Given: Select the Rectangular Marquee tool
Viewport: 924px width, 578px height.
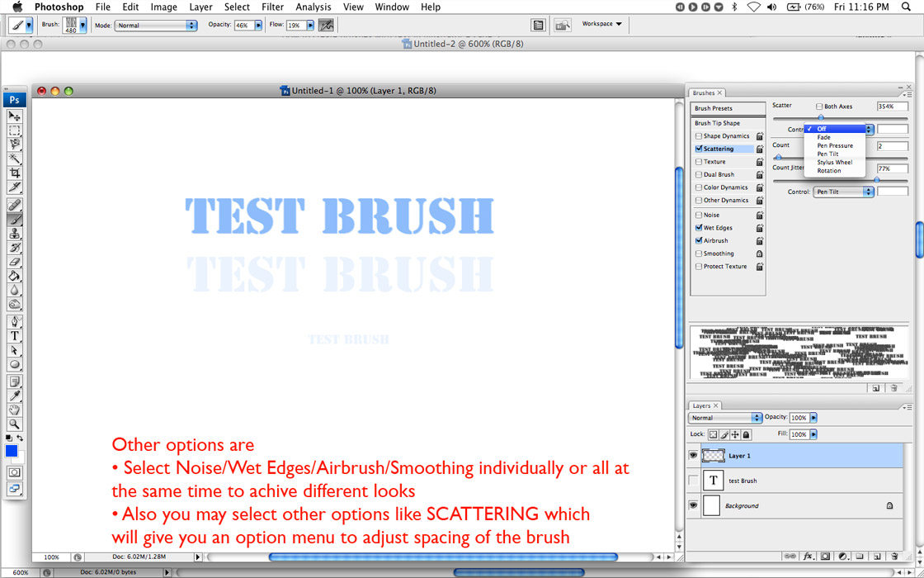Looking at the screenshot, I should click(15, 131).
